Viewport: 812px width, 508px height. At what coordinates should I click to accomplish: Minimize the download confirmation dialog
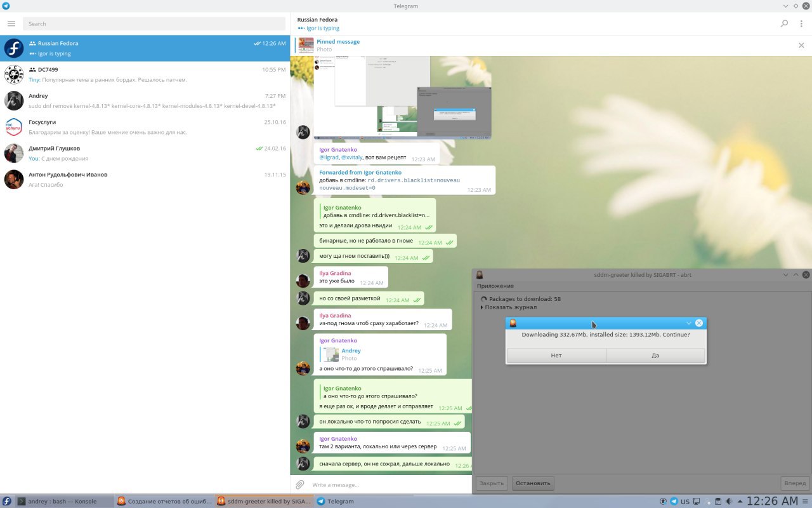(689, 323)
